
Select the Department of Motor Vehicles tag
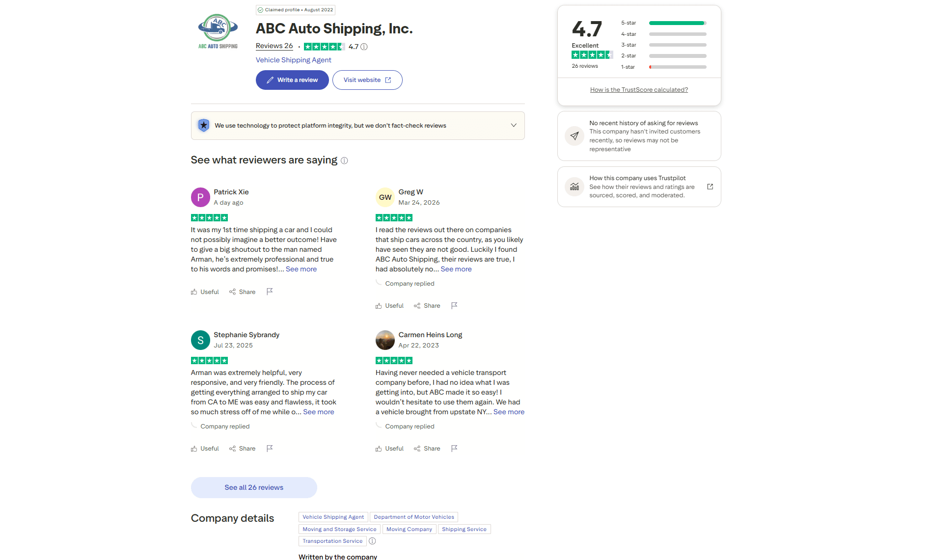[414, 517]
